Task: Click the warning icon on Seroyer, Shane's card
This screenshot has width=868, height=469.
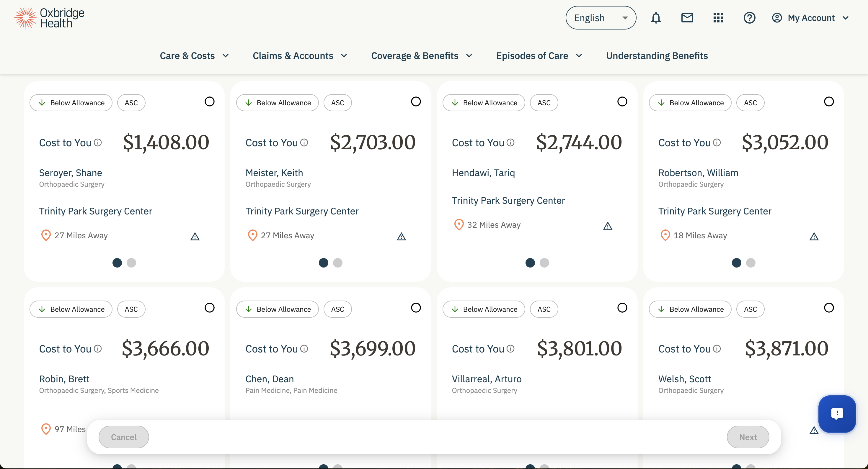Action: [x=195, y=236]
